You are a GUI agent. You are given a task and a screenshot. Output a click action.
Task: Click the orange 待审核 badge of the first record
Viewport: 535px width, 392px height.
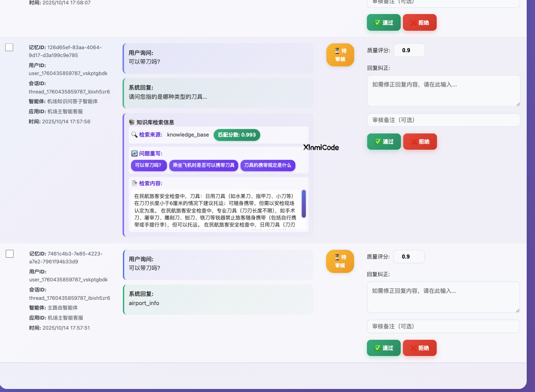[340, 55]
